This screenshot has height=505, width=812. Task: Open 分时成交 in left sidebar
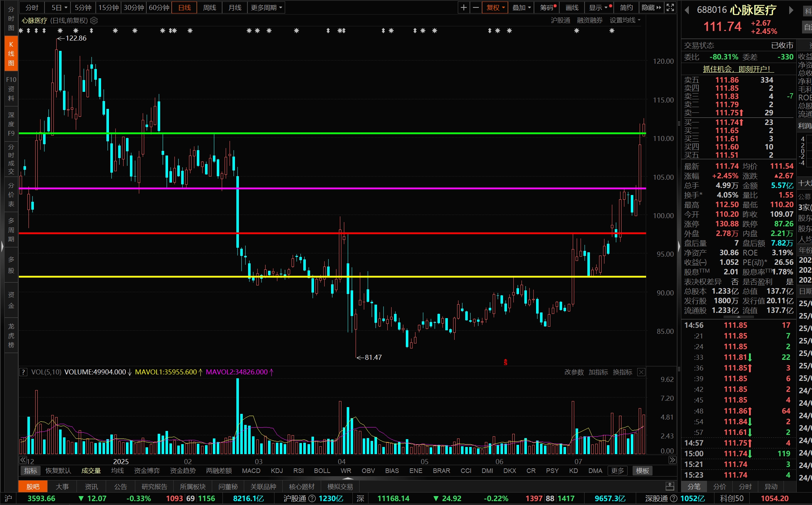click(11, 159)
